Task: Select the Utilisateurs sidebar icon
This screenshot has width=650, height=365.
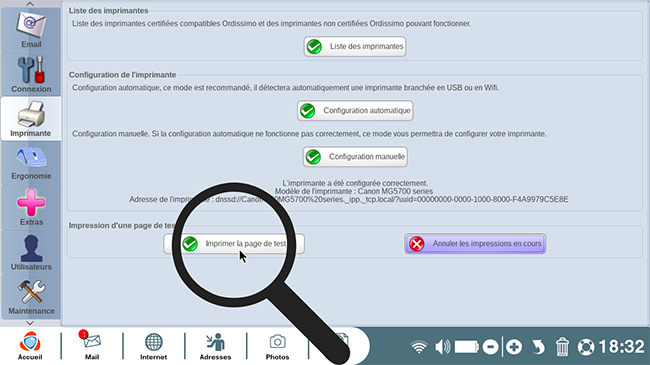Action: [x=31, y=252]
